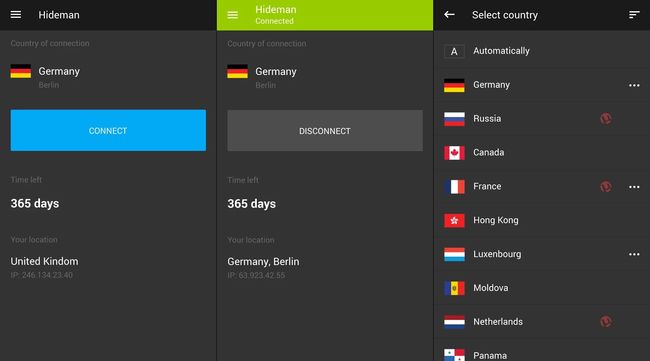
Task: Open sort options in Select country header
Action: 634,15
